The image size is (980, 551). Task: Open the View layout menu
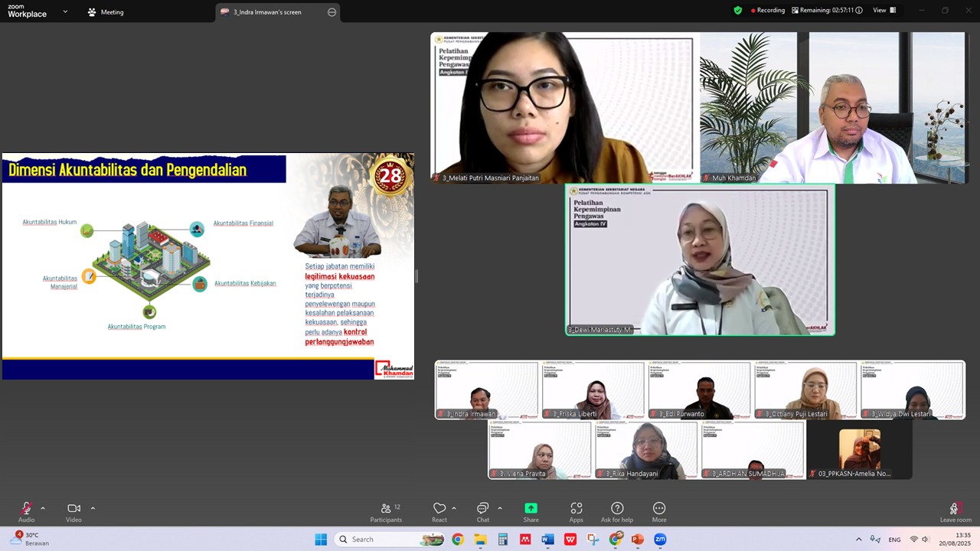(x=884, y=11)
